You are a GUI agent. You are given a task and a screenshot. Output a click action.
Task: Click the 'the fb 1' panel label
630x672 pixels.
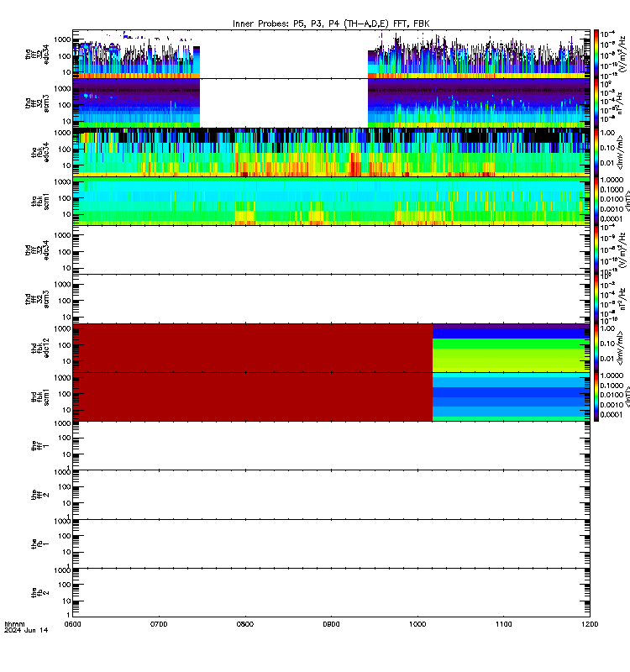[40, 543]
